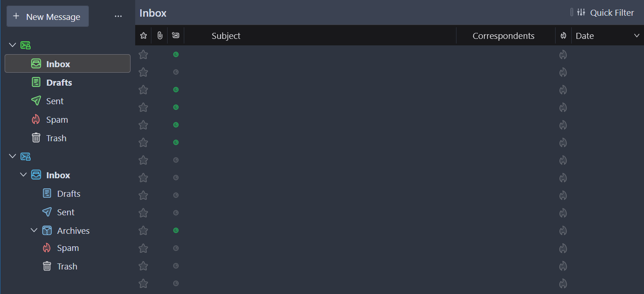Viewport: 644px width, 294px height.
Task: Collapse the first account's folder tree
Action: pos(13,45)
